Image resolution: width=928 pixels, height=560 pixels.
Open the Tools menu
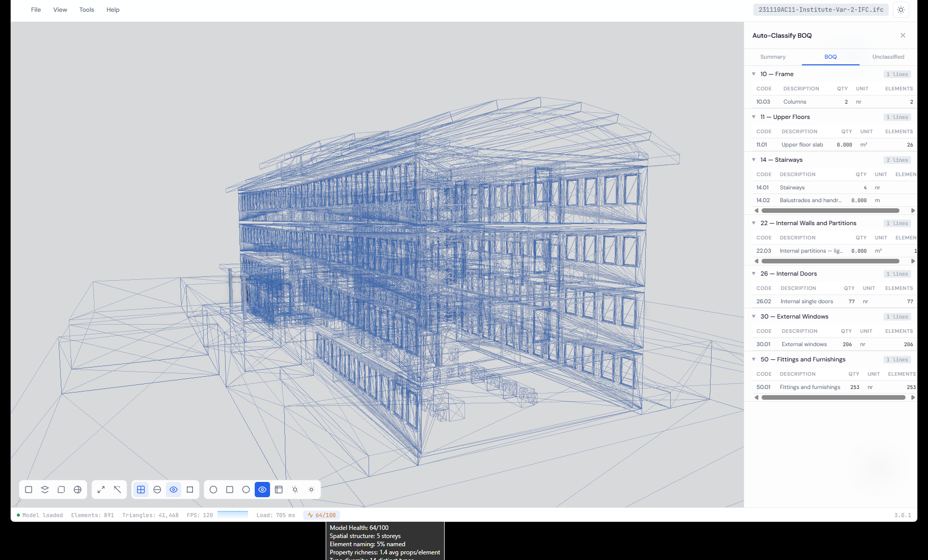pos(87,10)
